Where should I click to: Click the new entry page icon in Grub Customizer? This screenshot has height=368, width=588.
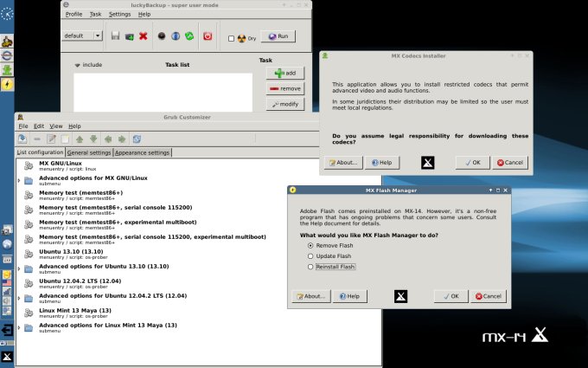(x=65, y=139)
